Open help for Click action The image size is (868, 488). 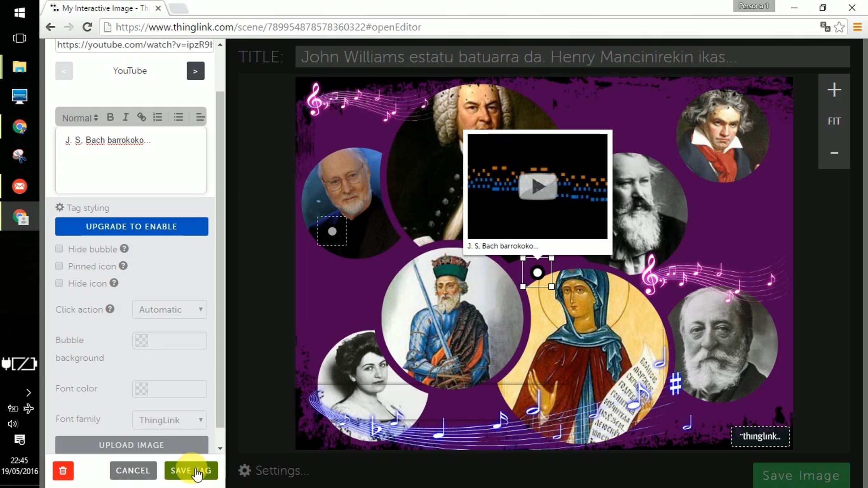[x=110, y=309]
